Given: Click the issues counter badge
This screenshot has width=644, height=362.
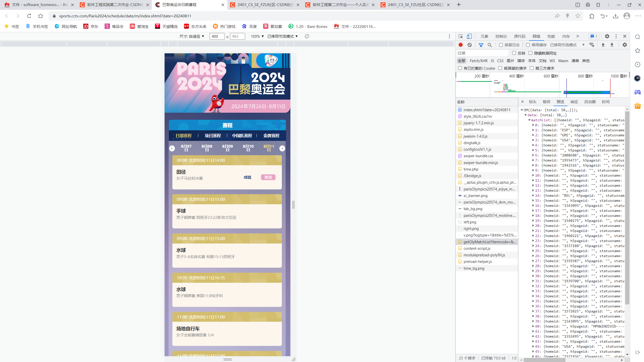Looking at the screenshot, I should point(594,36).
